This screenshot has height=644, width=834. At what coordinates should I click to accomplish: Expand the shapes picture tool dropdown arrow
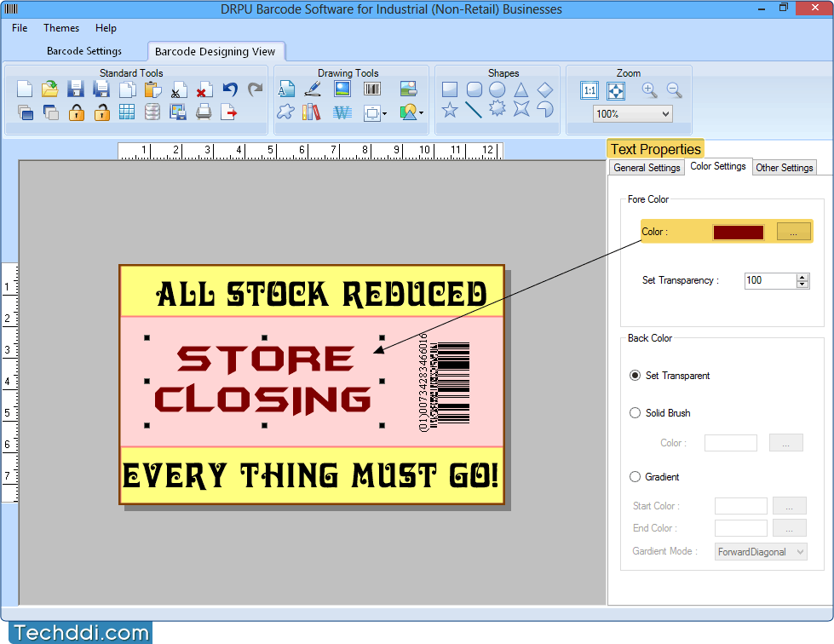tap(421, 112)
